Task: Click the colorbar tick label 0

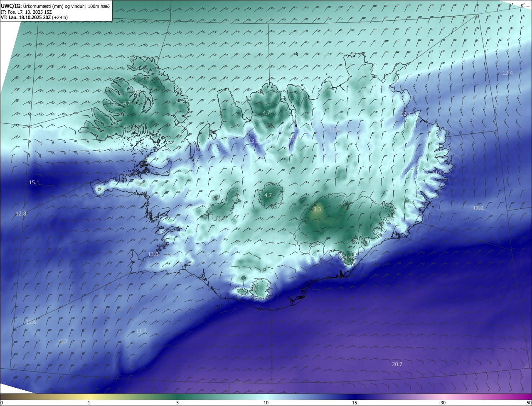Action: tap(2, 403)
